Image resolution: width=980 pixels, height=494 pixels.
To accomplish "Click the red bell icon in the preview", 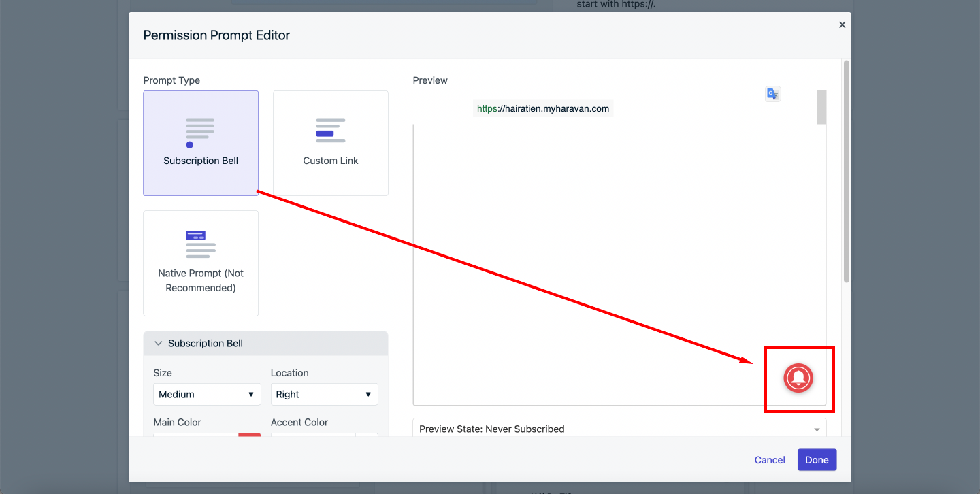I will (x=798, y=378).
